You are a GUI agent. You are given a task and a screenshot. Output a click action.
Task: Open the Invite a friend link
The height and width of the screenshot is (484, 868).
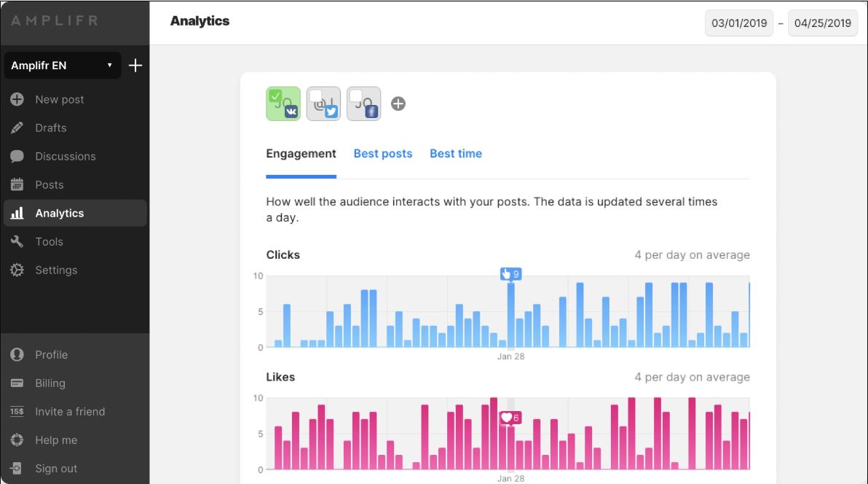tap(70, 411)
